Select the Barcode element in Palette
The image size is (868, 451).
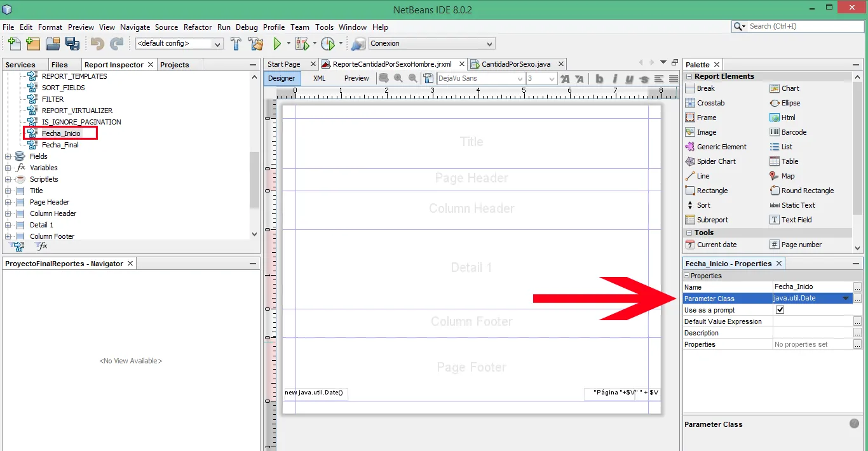point(794,132)
